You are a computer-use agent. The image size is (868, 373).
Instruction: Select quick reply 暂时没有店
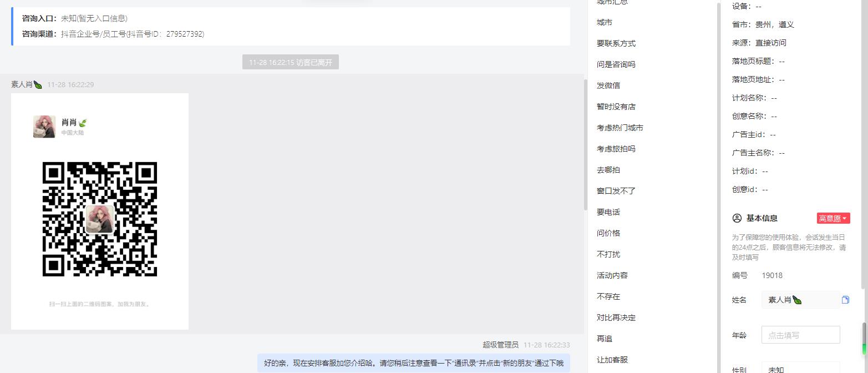click(x=616, y=107)
